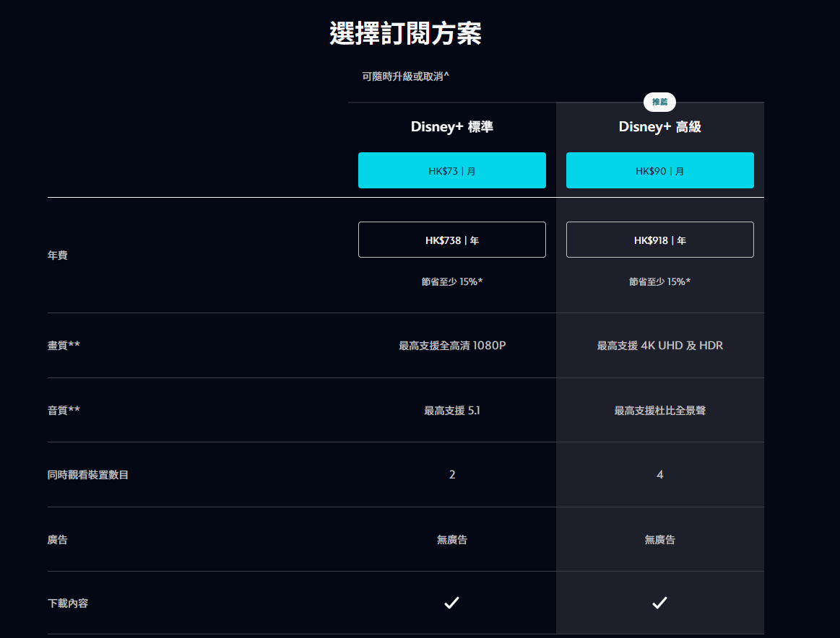Click the Disney+ 高級 column heading
The height and width of the screenshot is (638, 840).
click(659, 127)
